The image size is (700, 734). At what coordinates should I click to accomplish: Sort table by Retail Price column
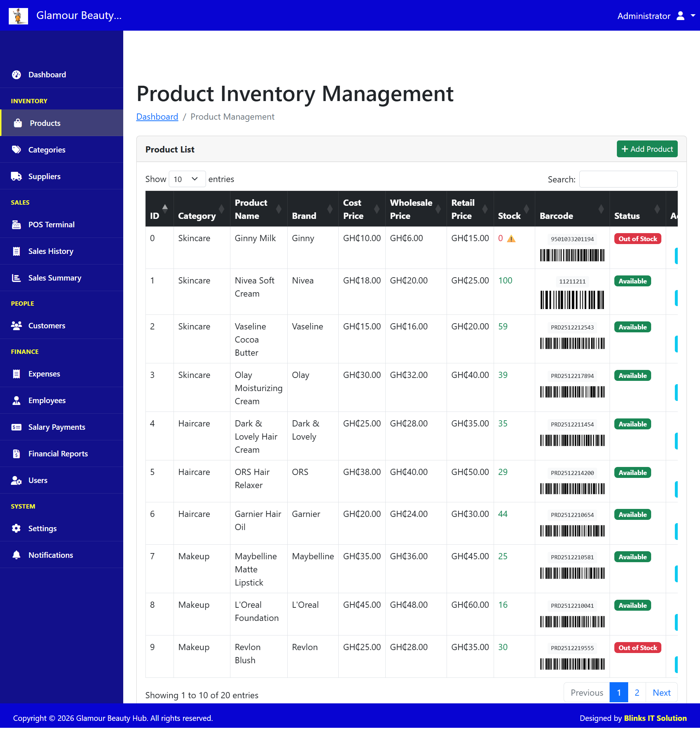click(x=470, y=209)
